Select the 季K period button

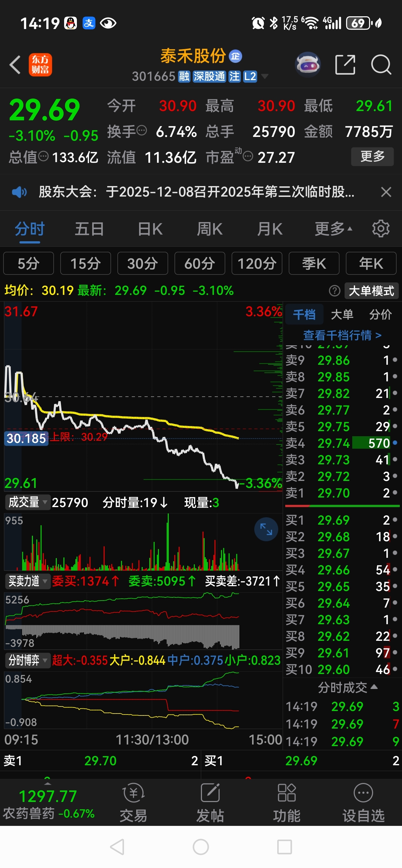pos(314,264)
